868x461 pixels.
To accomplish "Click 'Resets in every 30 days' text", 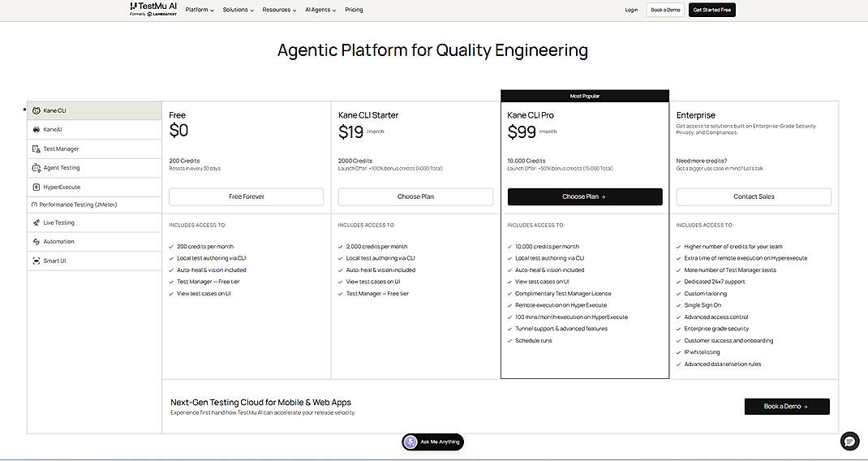I will (x=195, y=169).
